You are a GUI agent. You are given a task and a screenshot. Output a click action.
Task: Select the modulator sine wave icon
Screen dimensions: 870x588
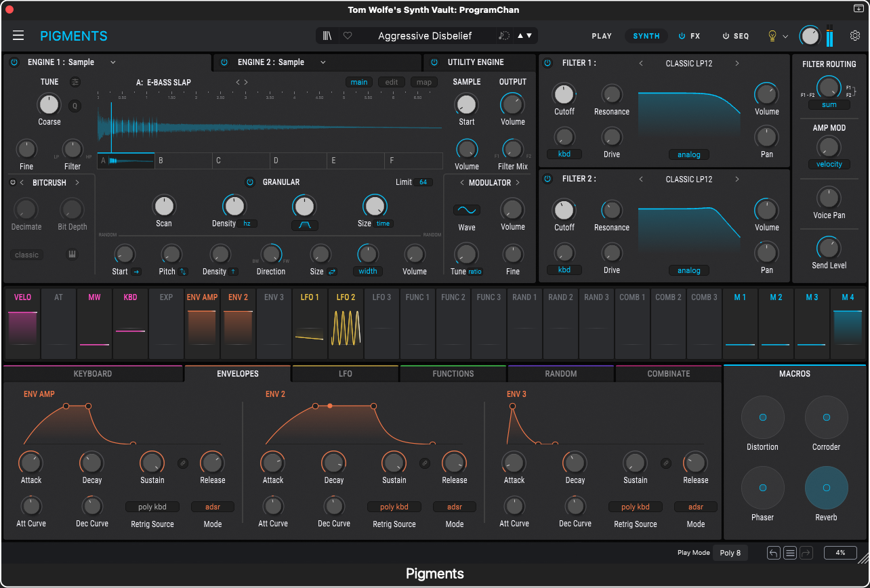click(x=467, y=210)
